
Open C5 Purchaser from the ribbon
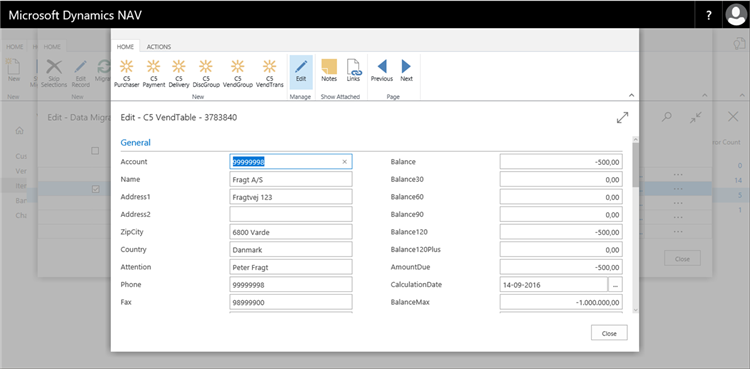point(126,73)
